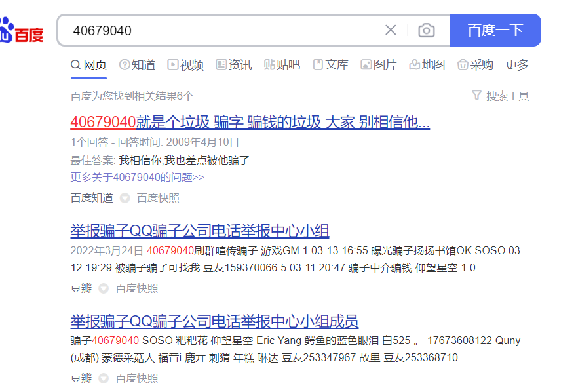Open the 更多 search categories menu
The width and height of the screenshot is (576, 392).
517,65
